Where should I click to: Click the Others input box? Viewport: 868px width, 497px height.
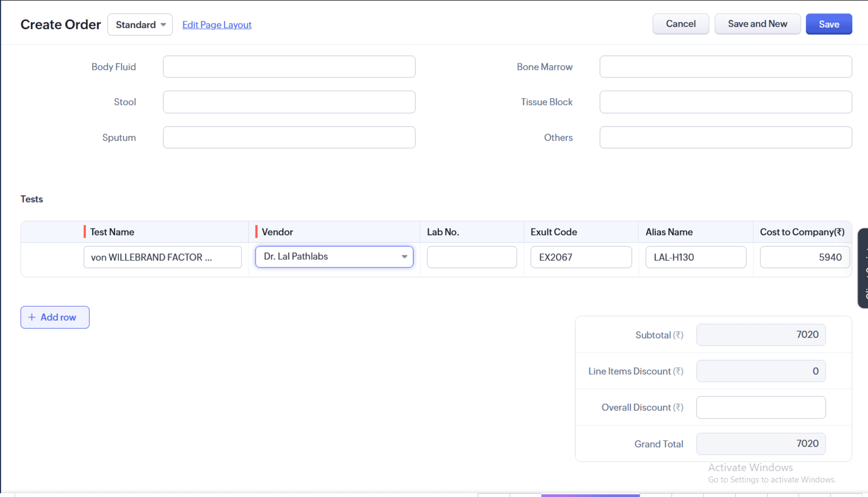point(725,138)
